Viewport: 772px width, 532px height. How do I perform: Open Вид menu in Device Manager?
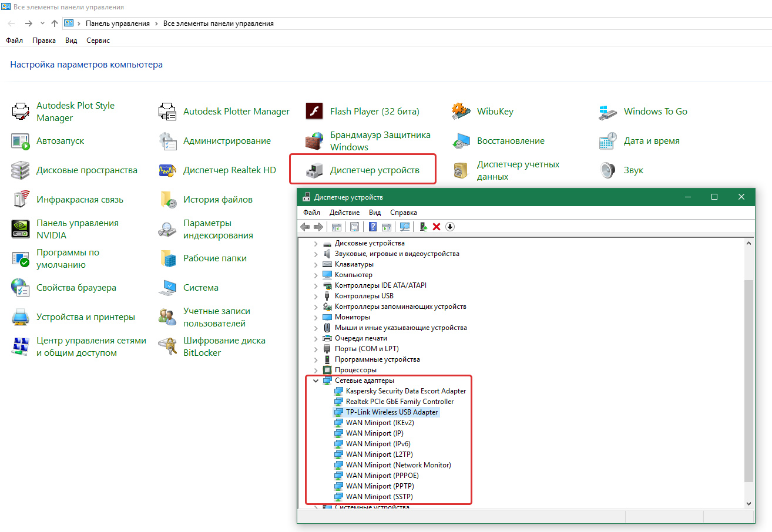375,213
